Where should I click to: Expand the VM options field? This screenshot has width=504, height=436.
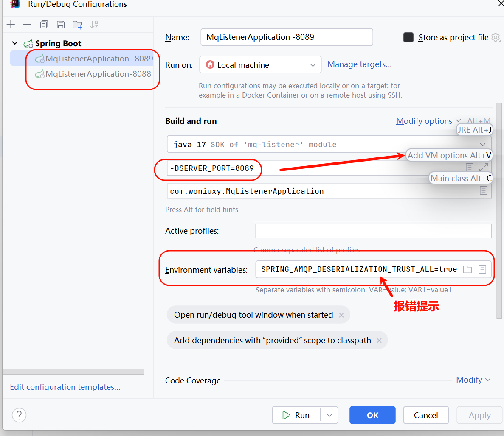[483, 168]
